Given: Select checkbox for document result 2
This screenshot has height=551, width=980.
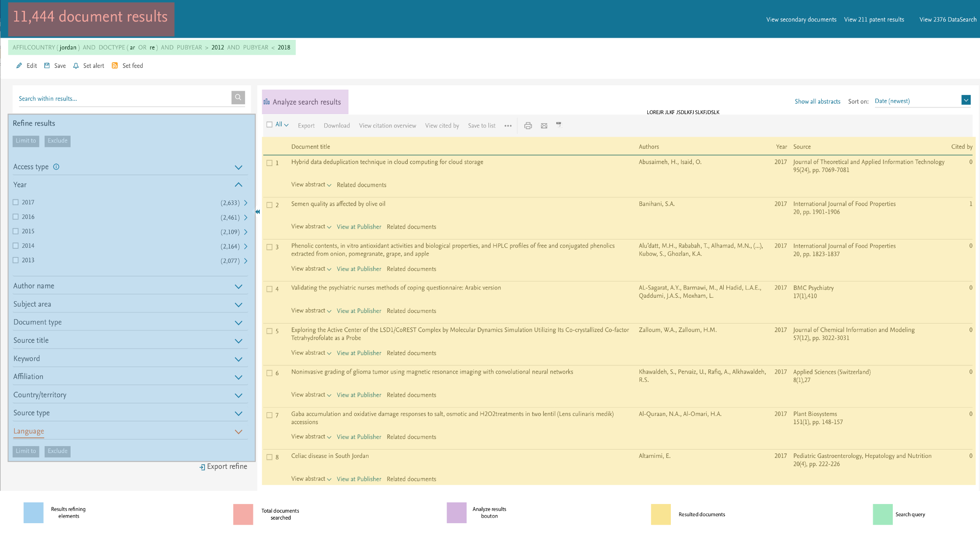Looking at the screenshot, I should [x=269, y=205].
